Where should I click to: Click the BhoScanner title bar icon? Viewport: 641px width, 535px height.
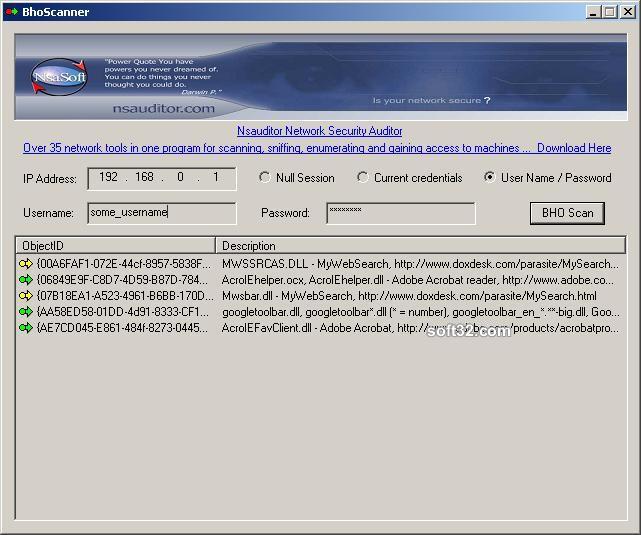11,12
